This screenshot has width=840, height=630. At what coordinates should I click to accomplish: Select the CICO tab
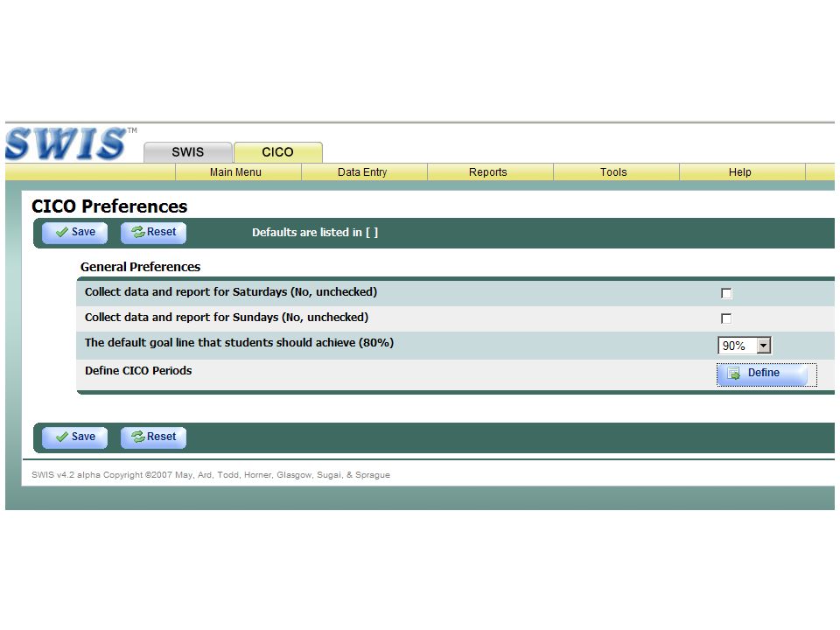(x=278, y=152)
